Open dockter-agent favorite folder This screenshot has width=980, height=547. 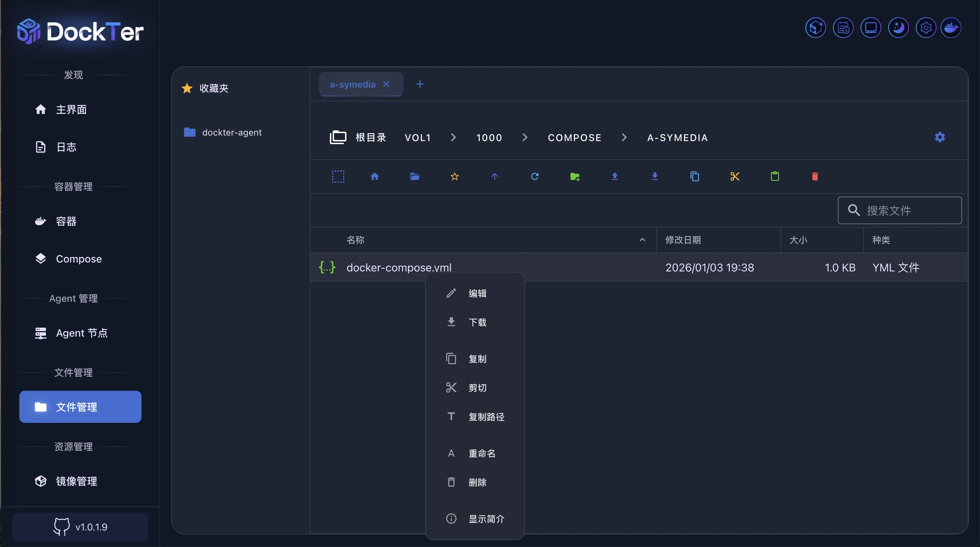click(x=231, y=132)
